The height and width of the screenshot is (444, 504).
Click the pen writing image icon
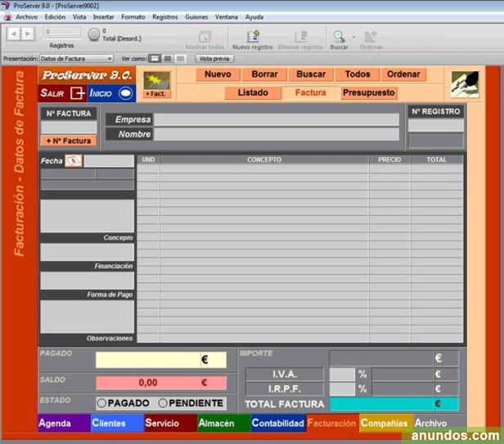(465, 84)
